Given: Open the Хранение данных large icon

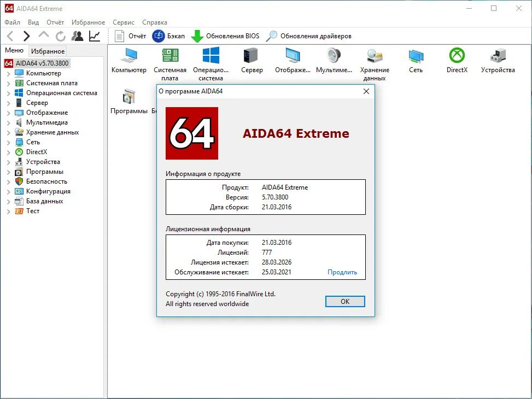Looking at the screenshot, I should tap(375, 65).
